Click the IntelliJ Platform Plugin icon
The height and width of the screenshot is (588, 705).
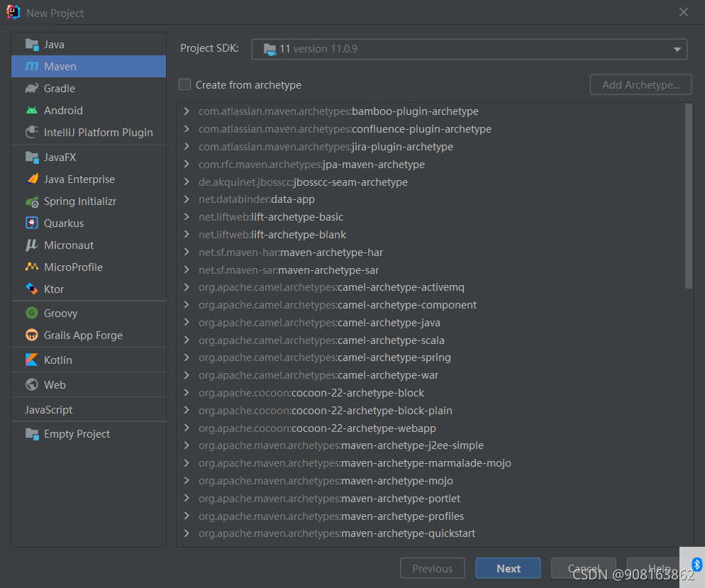click(32, 132)
